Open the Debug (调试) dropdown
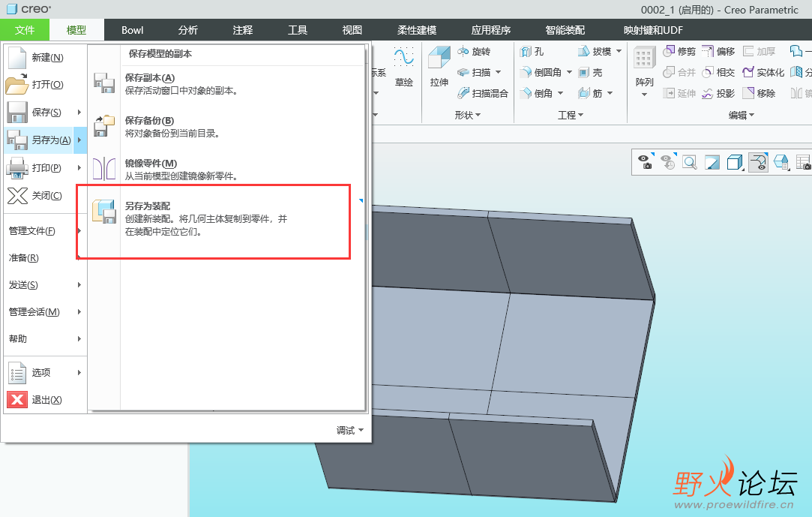The image size is (812, 517). click(350, 431)
